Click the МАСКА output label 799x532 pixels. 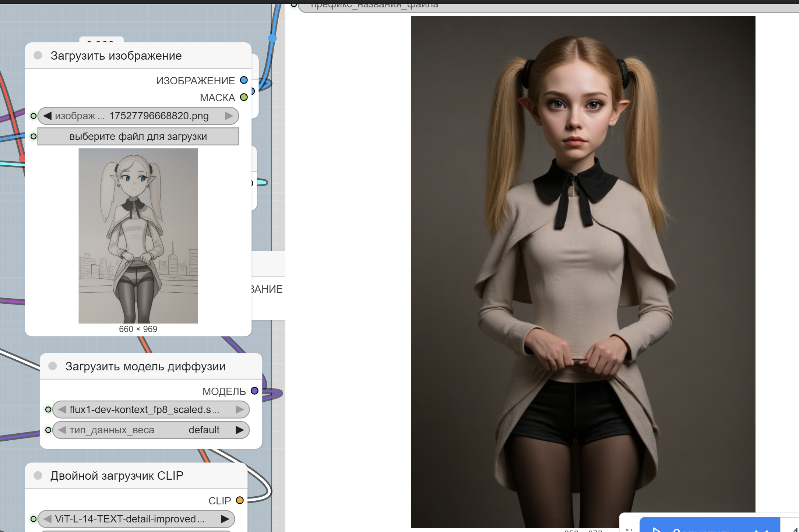pyautogui.click(x=217, y=98)
